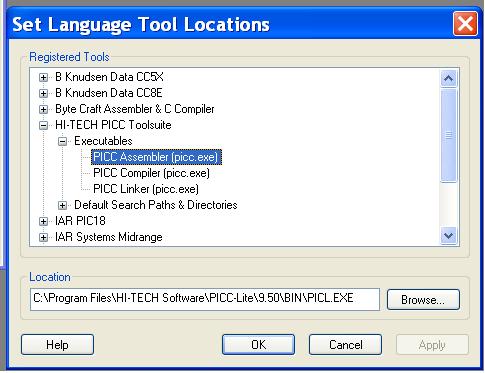The height and width of the screenshot is (373, 485).
Task: Collapse the HI-TECH PICC Toolsuite node
Action: coord(43,125)
